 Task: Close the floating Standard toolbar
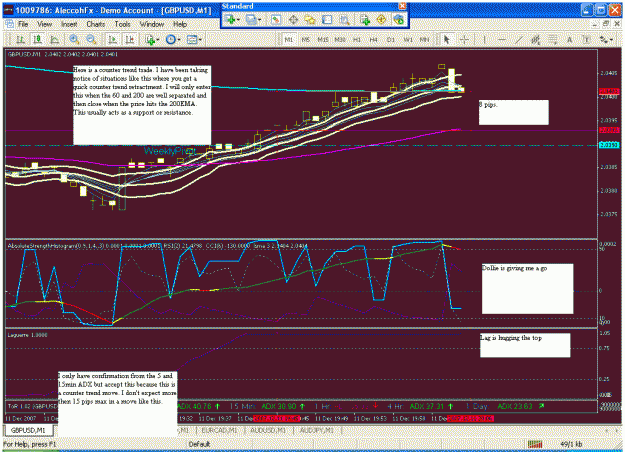point(403,6)
